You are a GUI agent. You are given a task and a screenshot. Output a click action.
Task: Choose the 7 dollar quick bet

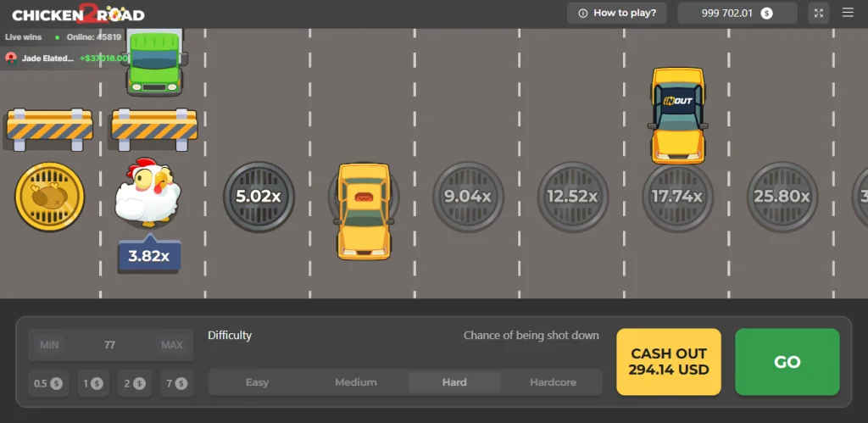tap(176, 383)
